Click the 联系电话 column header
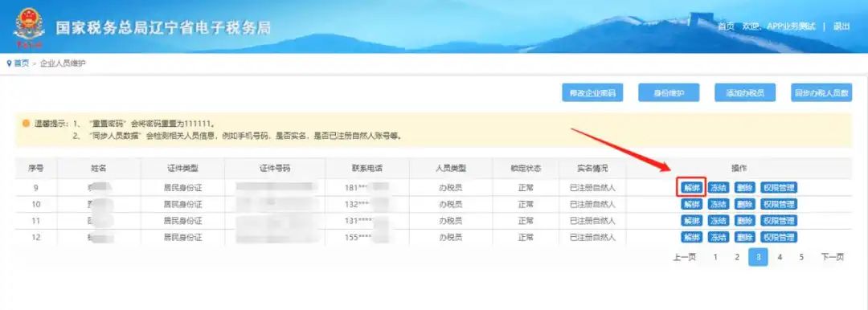Image resolution: width=868 pixels, height=310 pixels. coord(367,169)
